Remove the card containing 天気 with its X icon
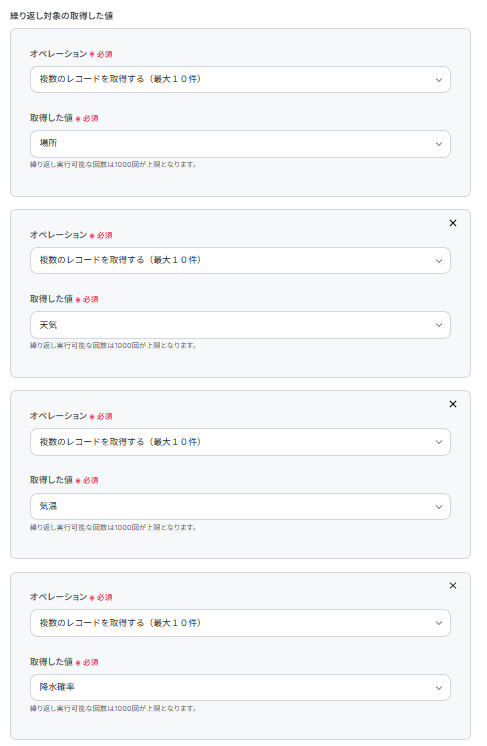The image size is (487, 746). click(453, 223)
